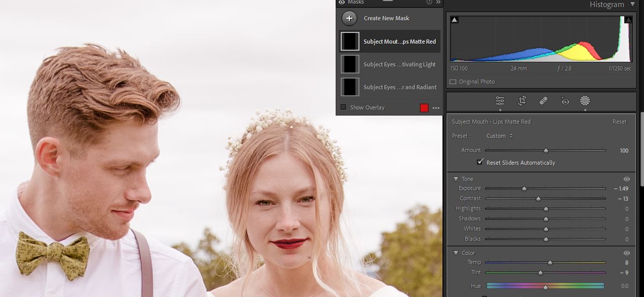Click the red overlay color swatch
The image size is (644, 297).
[x=424, y=107]
